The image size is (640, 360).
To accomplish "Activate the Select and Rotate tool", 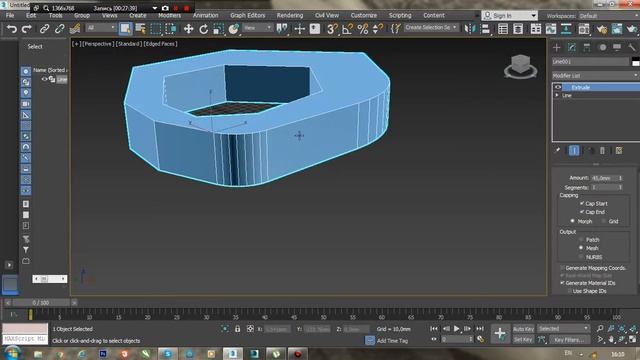I will pos(203,29).
